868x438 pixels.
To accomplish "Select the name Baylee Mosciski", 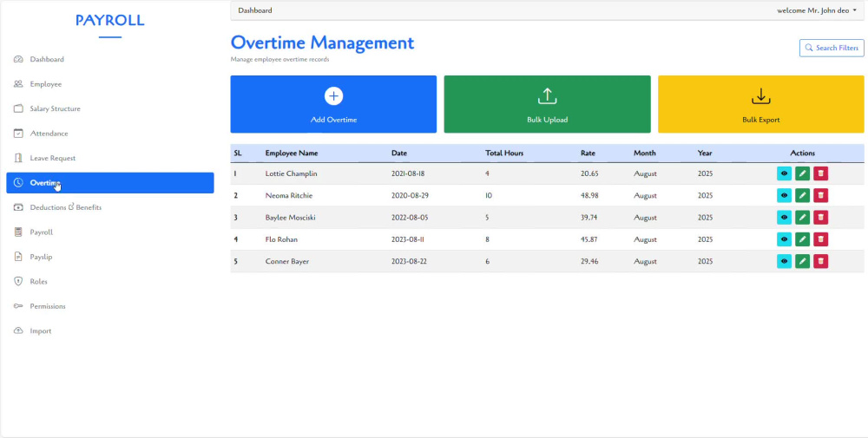I will pos(290,218).
